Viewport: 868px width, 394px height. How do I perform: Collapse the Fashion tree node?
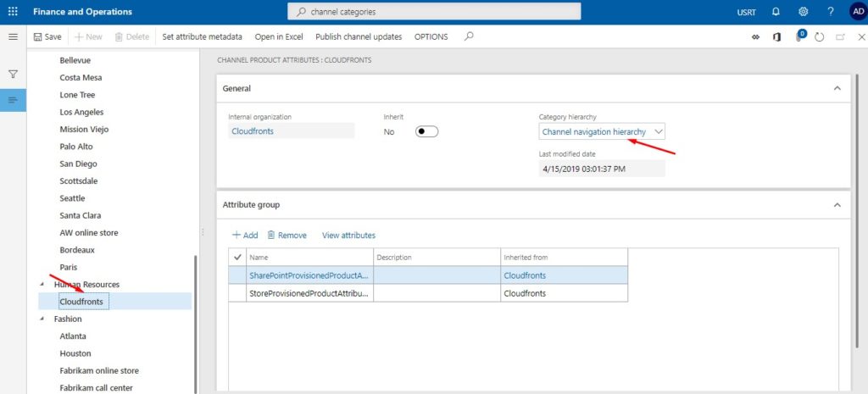point(42,319)
